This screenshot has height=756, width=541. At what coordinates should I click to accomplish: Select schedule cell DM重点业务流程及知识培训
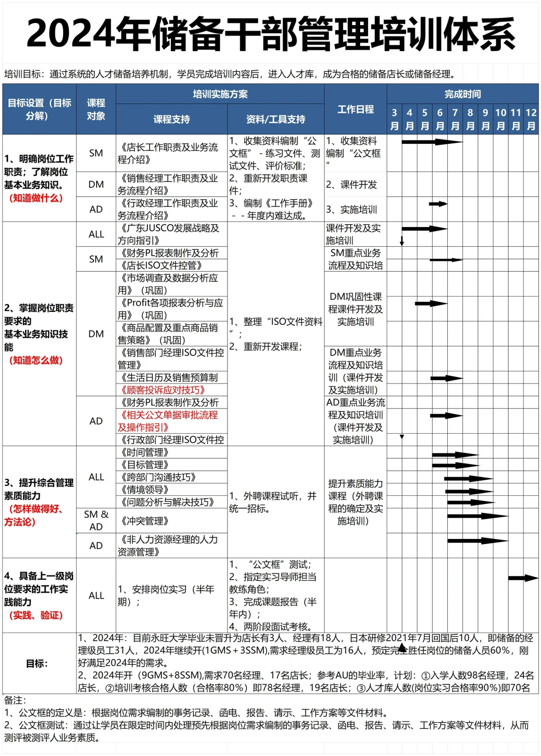point(356,371)
